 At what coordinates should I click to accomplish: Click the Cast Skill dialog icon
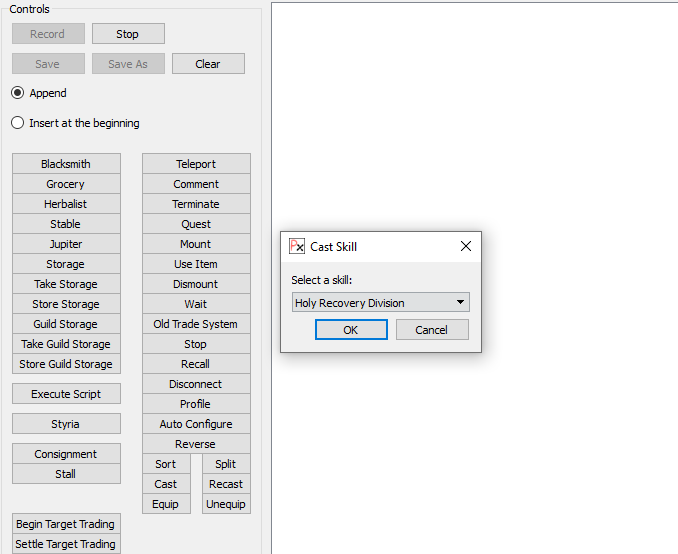click(x=297, y=246)
